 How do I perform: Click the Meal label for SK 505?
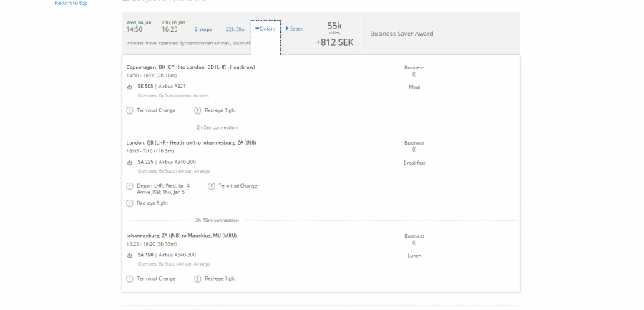pos(414,87)
